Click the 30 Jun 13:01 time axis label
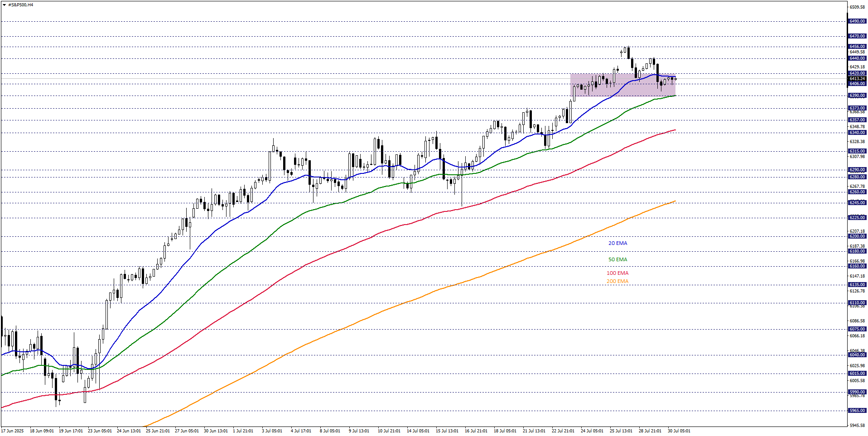Viewport: 868px width, 436px height. (x=216, y=431)
